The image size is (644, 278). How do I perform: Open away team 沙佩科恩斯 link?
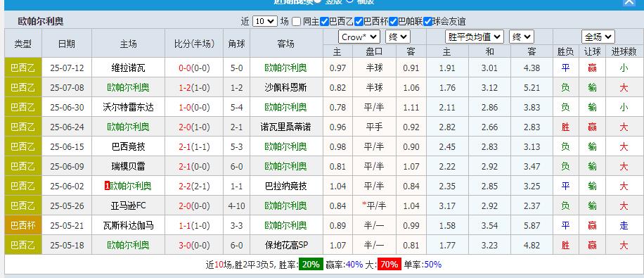click(x=286, y=87)
